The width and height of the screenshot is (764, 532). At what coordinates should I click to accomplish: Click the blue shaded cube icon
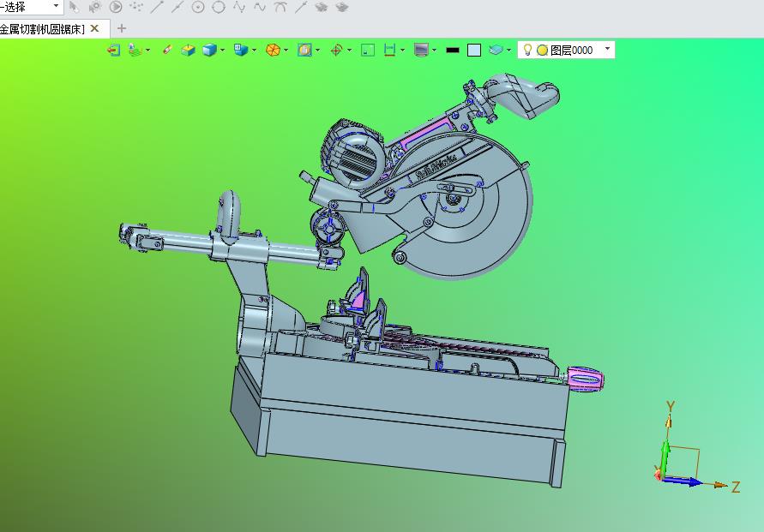(209, 51)
